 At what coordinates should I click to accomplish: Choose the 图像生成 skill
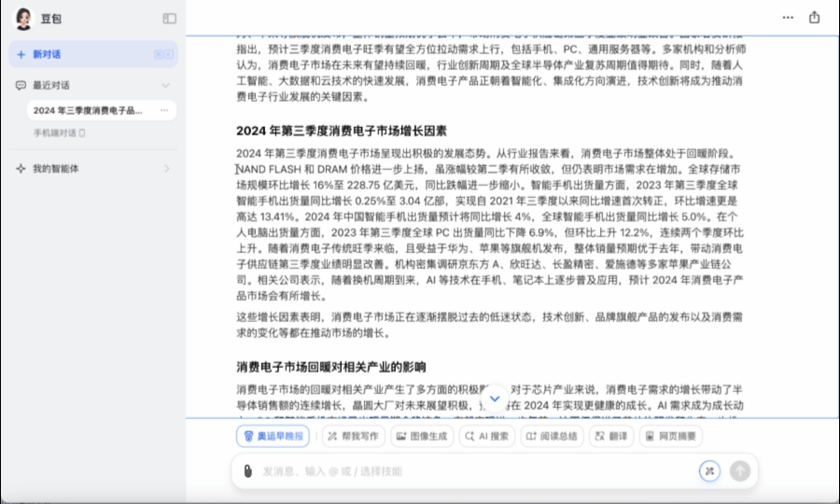[422, 436]
